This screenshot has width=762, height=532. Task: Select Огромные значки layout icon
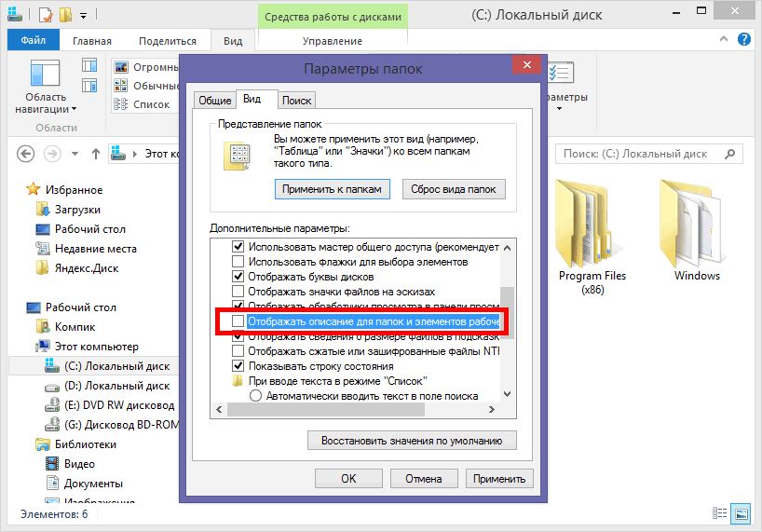point(120,67)
